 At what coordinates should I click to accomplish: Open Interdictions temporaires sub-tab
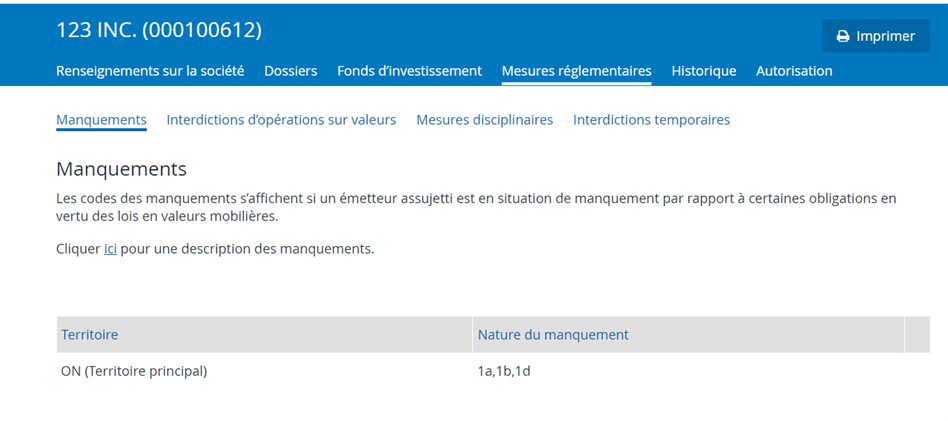pyautogui.click(x=651, y=120)
